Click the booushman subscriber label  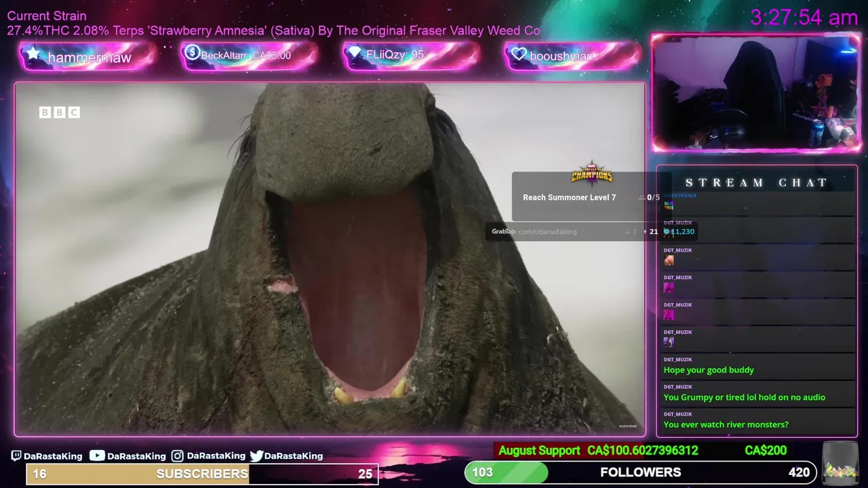(x=561, y=56)
